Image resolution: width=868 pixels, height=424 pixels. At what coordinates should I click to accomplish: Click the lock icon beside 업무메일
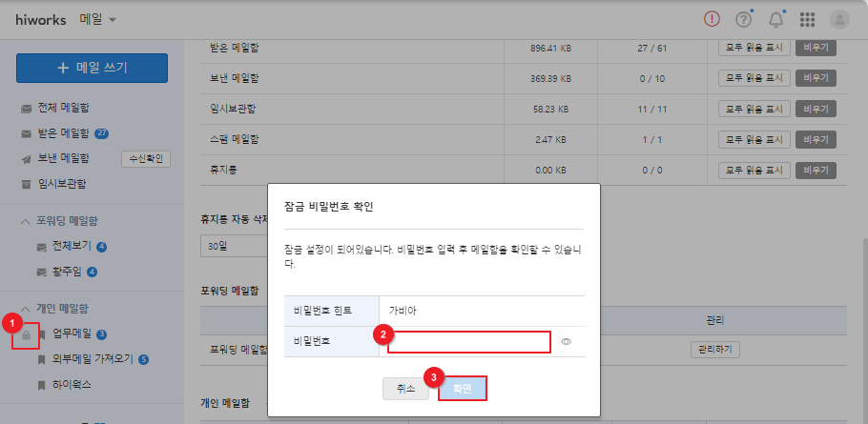click(28, 335)
